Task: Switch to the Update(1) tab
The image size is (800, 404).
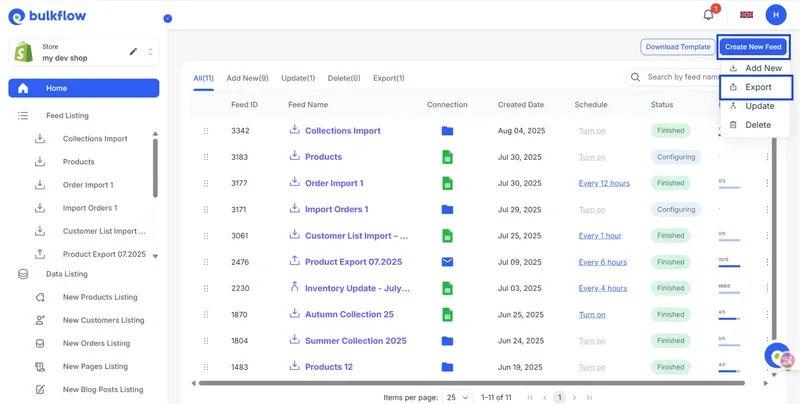Action: [x=298, y=78]
